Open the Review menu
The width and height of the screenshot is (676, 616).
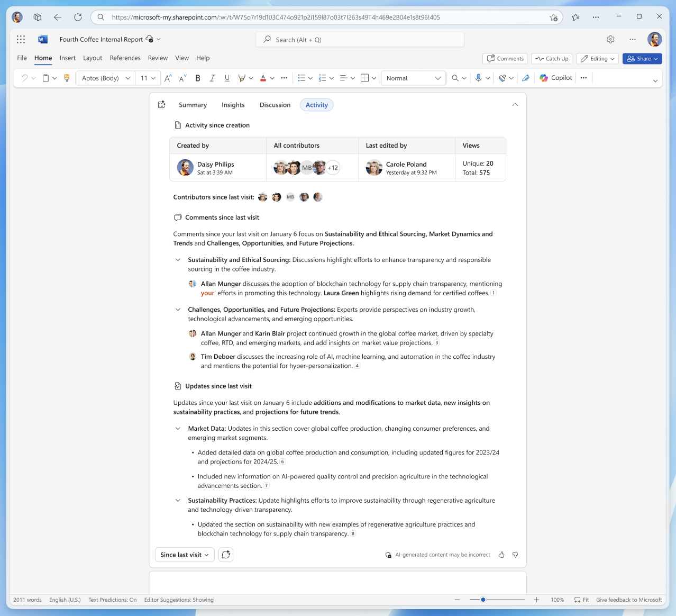[x=158, y=58]
